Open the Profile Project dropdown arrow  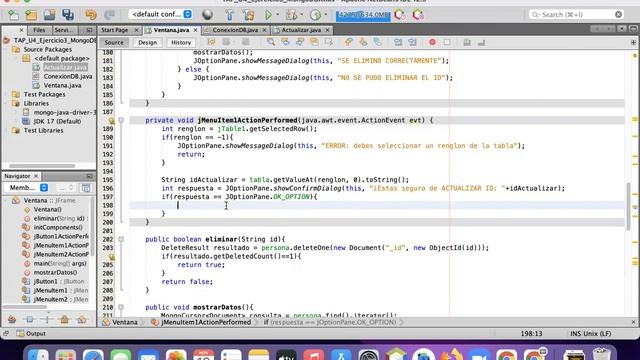326,15
